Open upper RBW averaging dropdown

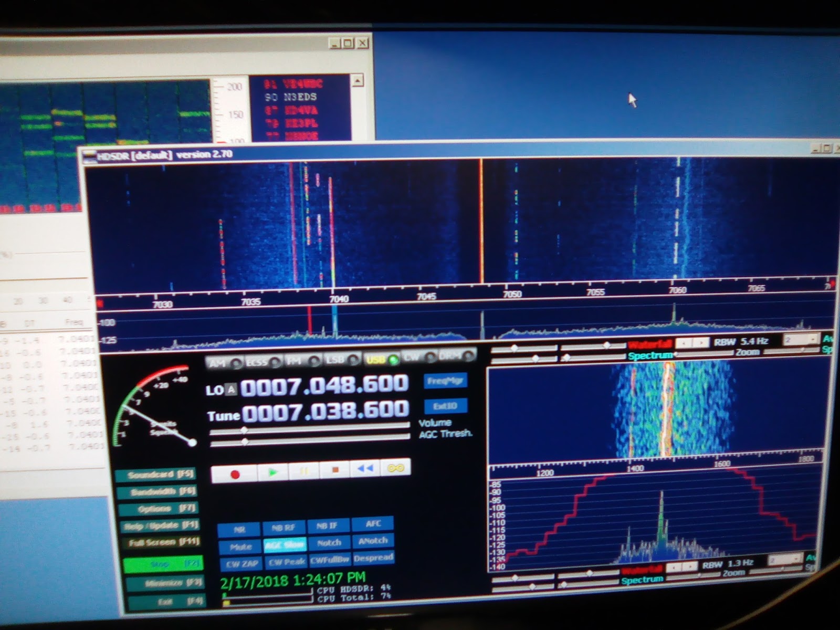coord(813,340)
